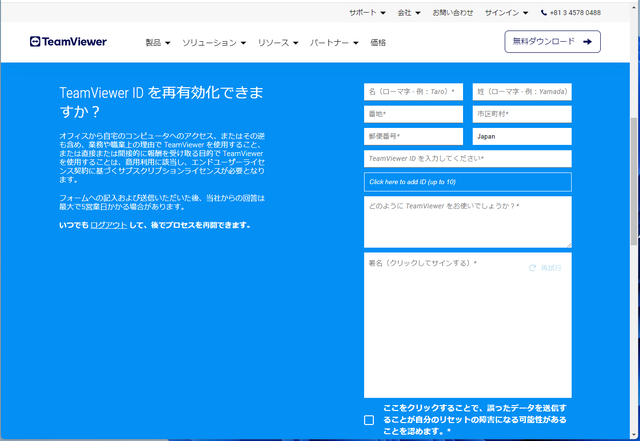The height and width of the screenshot is (441, 640).
Task: Open the サインイン dropdown
Action: (x=507, y=13)
